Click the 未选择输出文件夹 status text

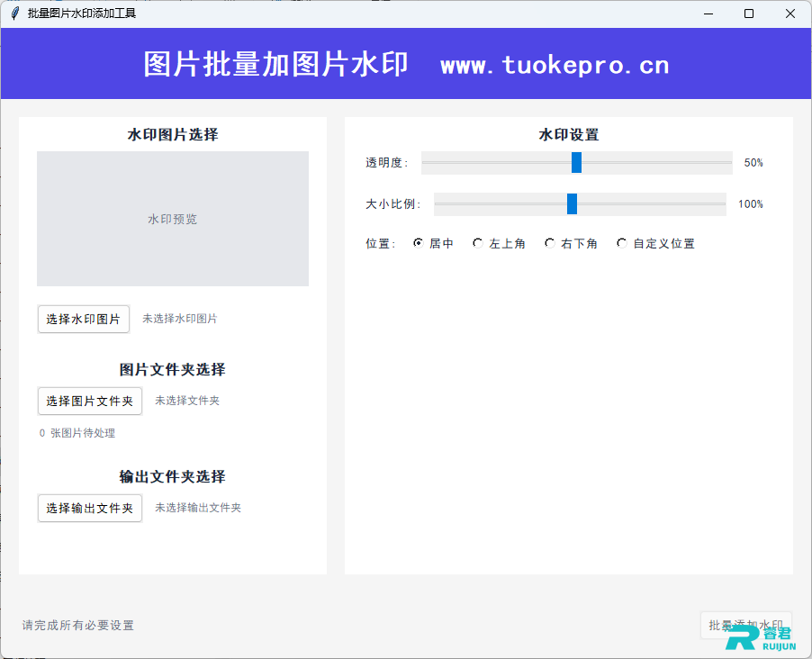coord(198,508)
